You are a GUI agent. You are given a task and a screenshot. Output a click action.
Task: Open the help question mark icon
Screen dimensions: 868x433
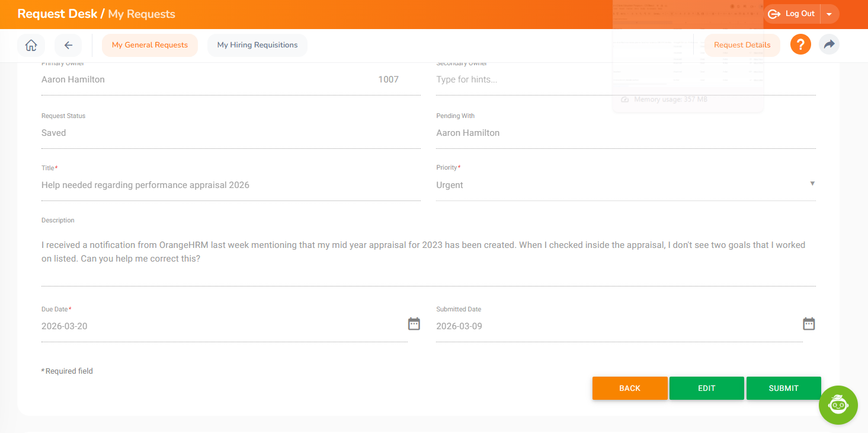point(800,45)
